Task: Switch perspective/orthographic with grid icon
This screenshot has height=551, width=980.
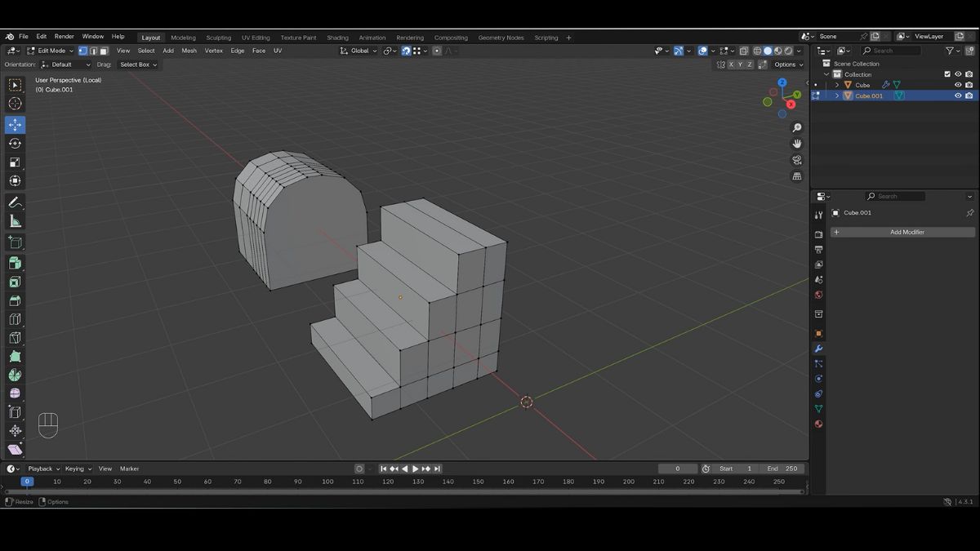Action: coord(797,176)
